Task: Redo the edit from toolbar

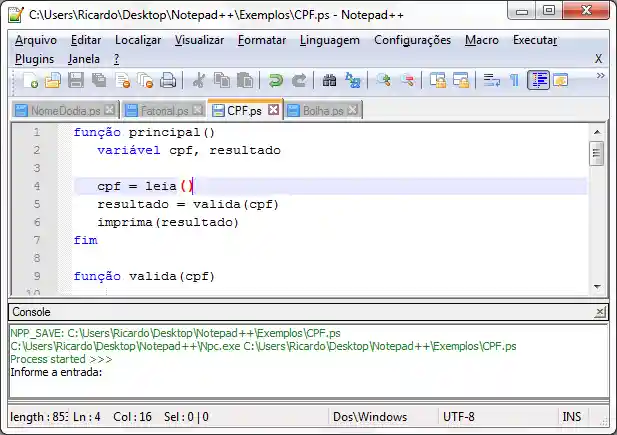Action: 298,80
